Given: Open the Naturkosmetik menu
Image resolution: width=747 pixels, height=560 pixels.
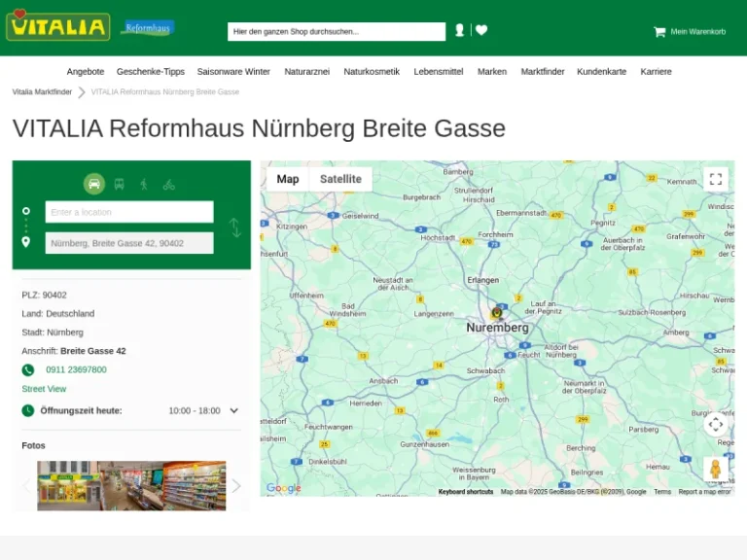Looking at the screenshot, I should 372,72.
